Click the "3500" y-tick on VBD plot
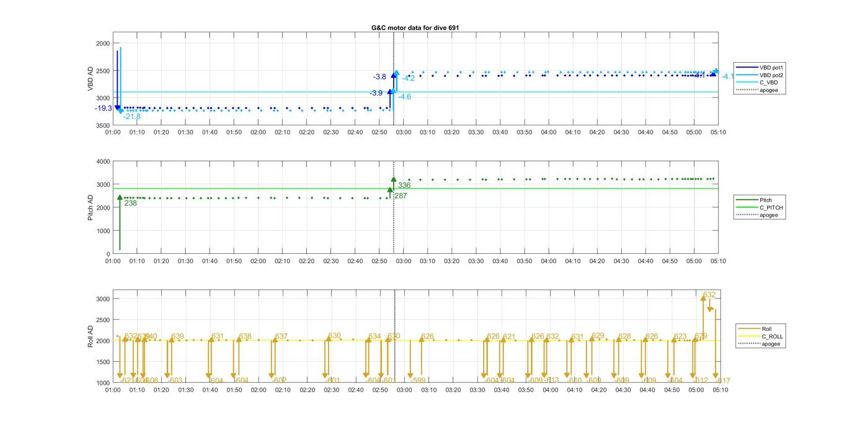Image resolution: width=868 pixels, height=430 pixels. pos(103,125)
